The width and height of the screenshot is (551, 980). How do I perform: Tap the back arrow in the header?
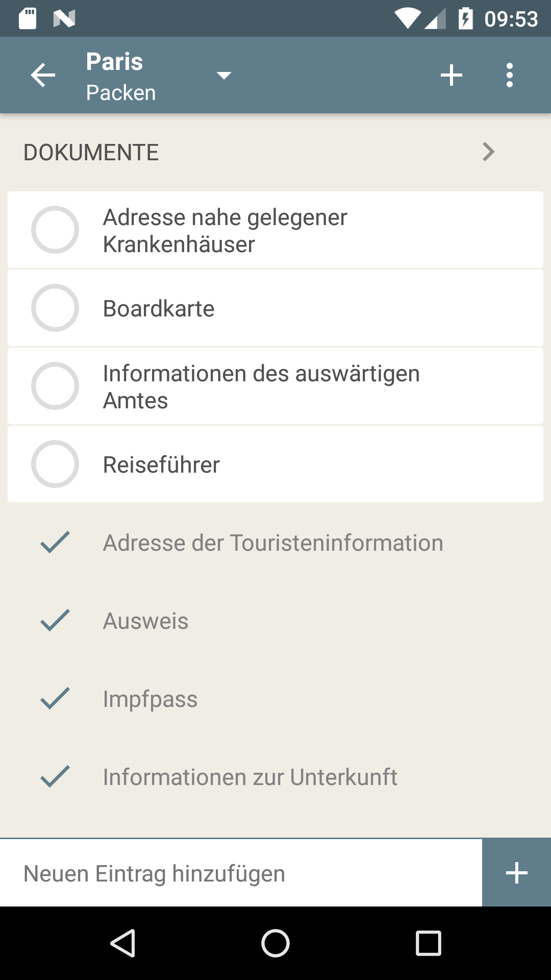[x=43, y=76]
